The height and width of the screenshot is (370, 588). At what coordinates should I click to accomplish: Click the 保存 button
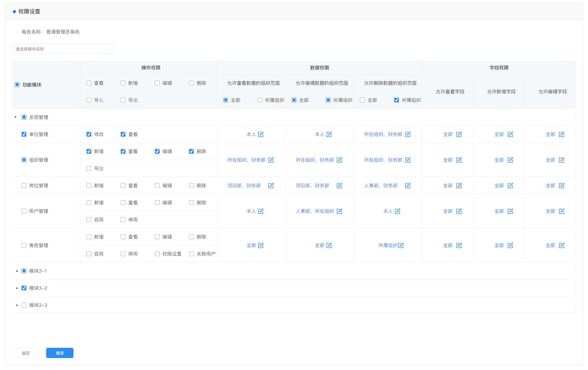coord(60,353)
